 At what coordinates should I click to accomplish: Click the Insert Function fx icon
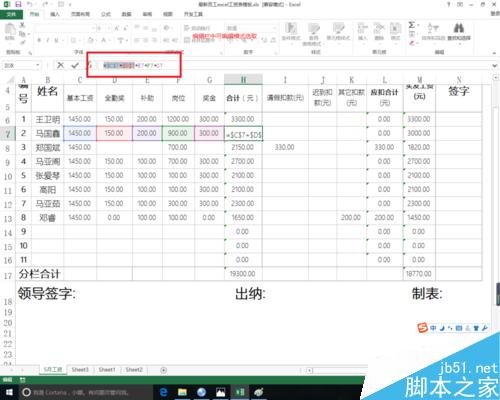pos(89,65)
